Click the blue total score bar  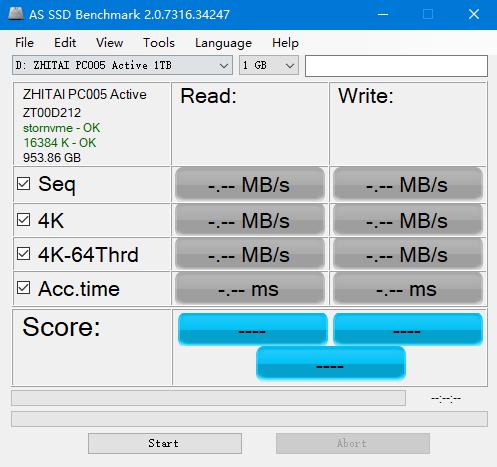331,363
